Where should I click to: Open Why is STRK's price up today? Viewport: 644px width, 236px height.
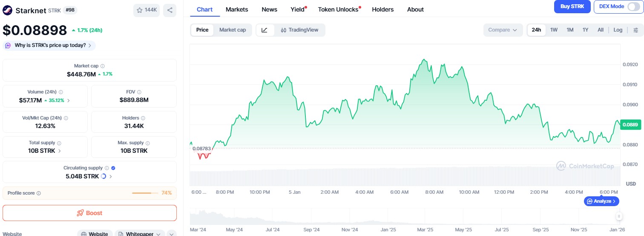[x=49, y=45]
